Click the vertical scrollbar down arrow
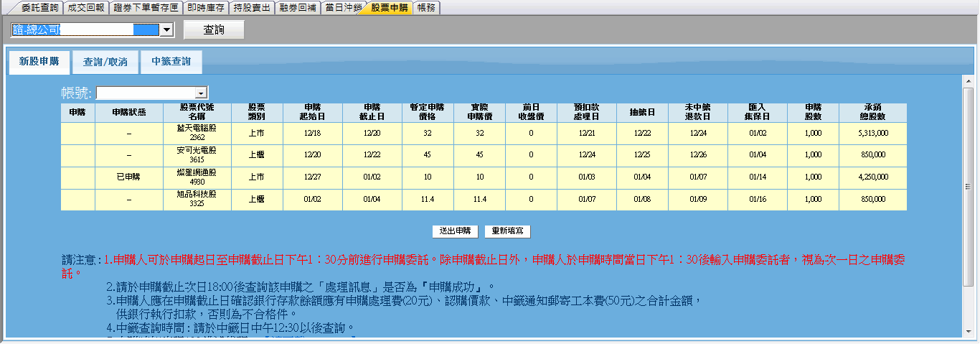Viewport: 980px width, 344px height. point(968,330)
